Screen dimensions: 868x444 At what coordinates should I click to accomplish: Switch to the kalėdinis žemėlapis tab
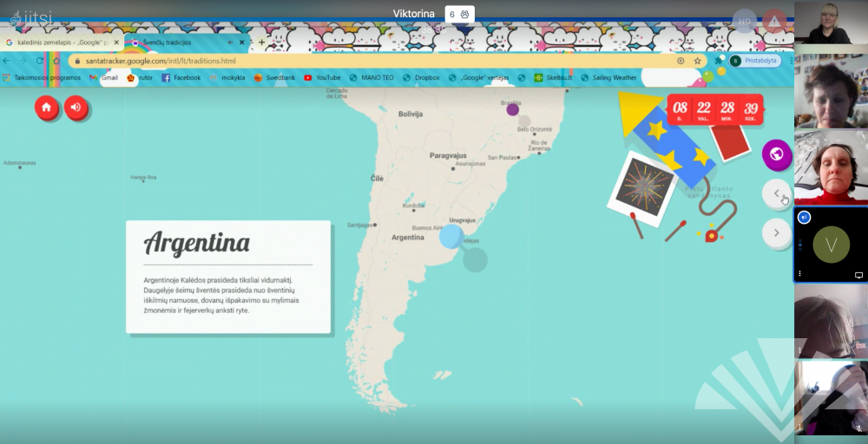[61, 42]
